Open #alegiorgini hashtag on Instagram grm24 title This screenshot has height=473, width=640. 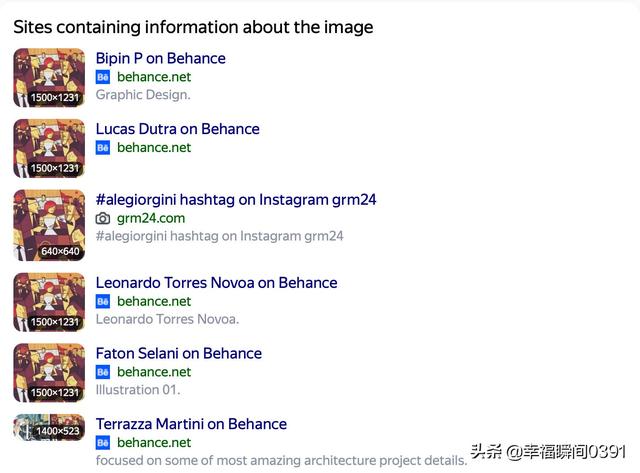coord(236,200)
